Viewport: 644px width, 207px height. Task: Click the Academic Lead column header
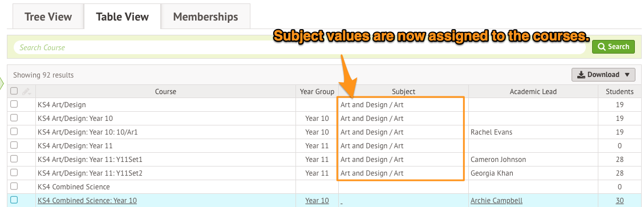[x=533, y=92]
